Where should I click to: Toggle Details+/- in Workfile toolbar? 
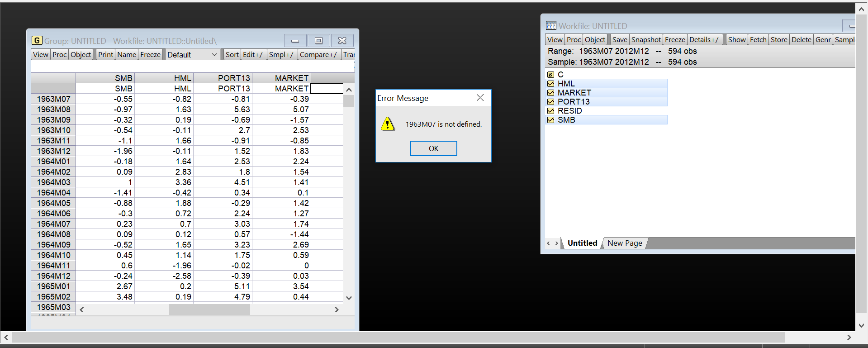click(x=705, y=40)
